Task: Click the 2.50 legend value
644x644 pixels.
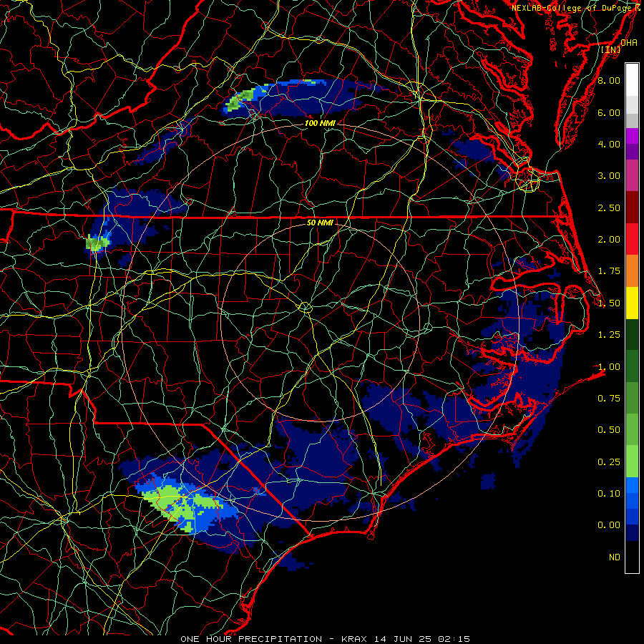Action: click(x=609, y=208)
